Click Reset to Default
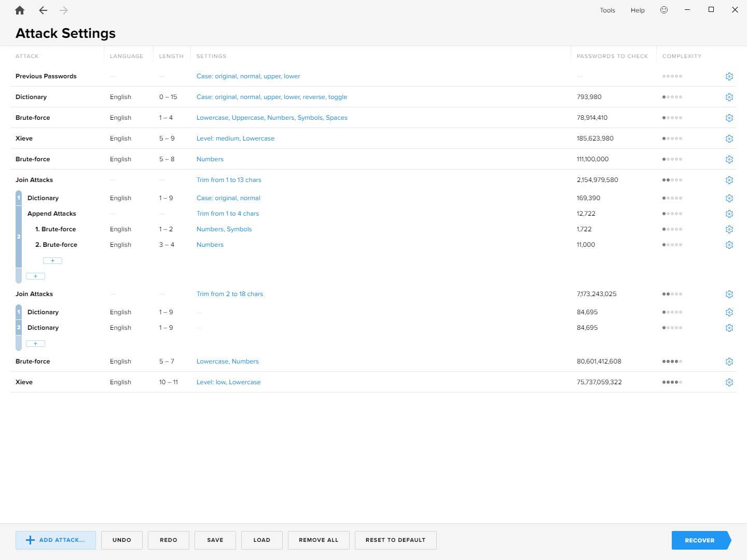 [395, 540]
